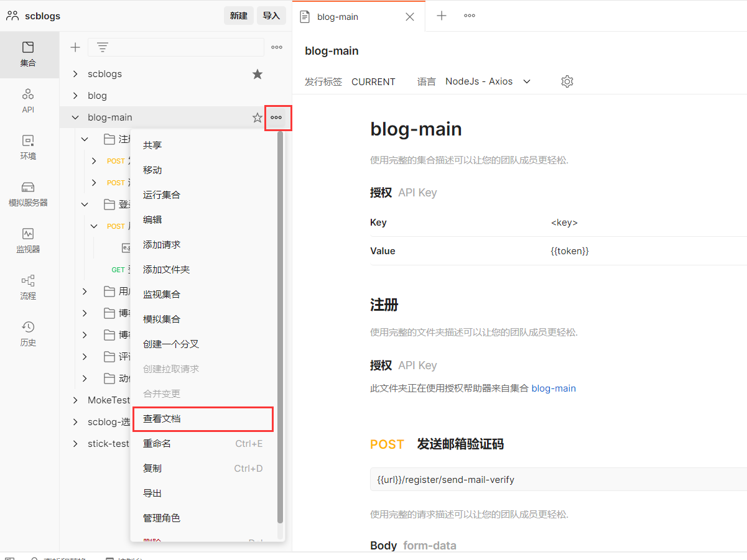Image resolution: width=747 pixels, height=560 pixels.
Task: Unstar the scbclogs collection filled star
Action: coord(258,74)
